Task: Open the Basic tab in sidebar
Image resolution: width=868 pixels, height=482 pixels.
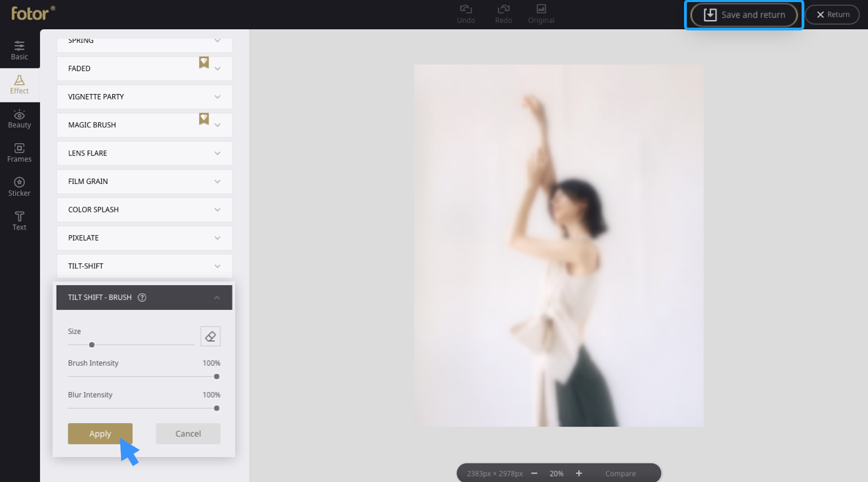Action: click(19, 50)
